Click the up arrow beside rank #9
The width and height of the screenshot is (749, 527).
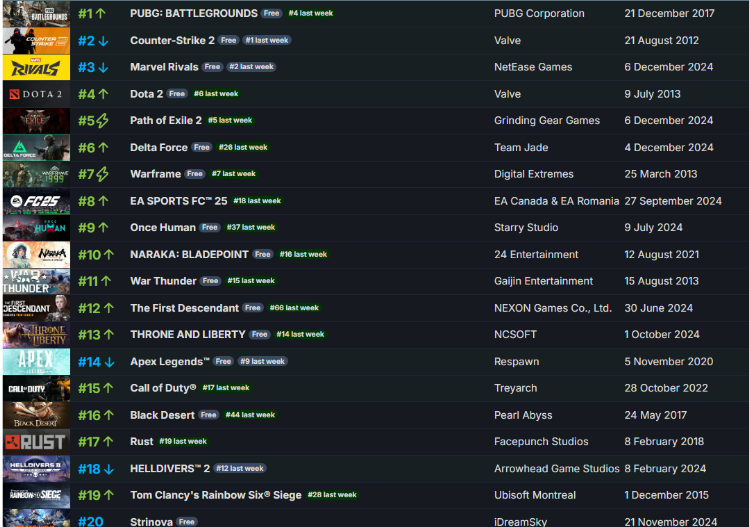103,228
